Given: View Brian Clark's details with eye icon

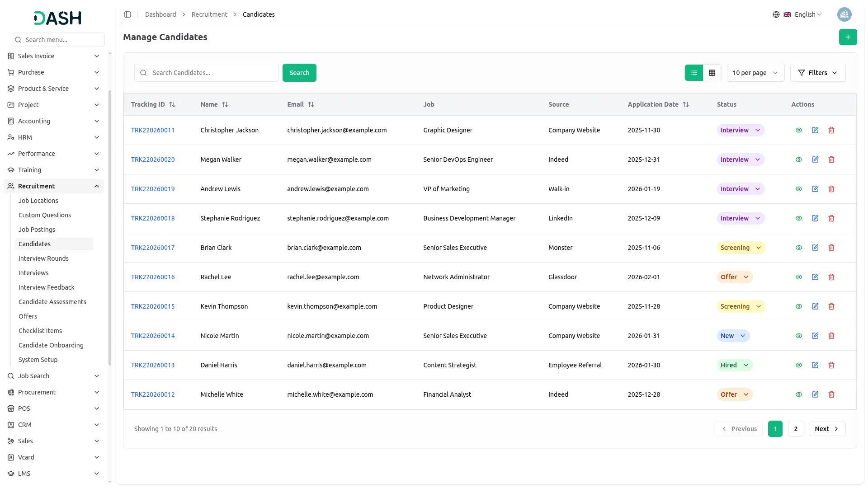Looking at the screenshot, I should [798, 248].
